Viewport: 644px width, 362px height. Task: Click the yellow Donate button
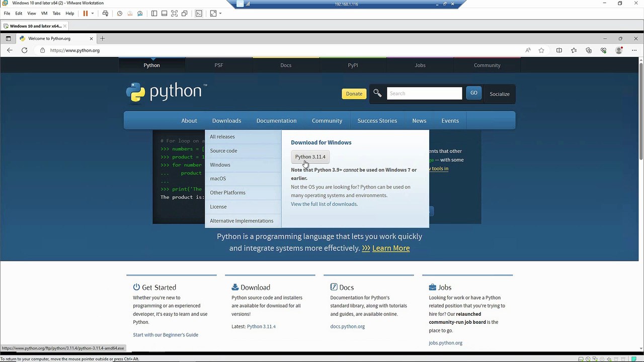click(354, 94)
